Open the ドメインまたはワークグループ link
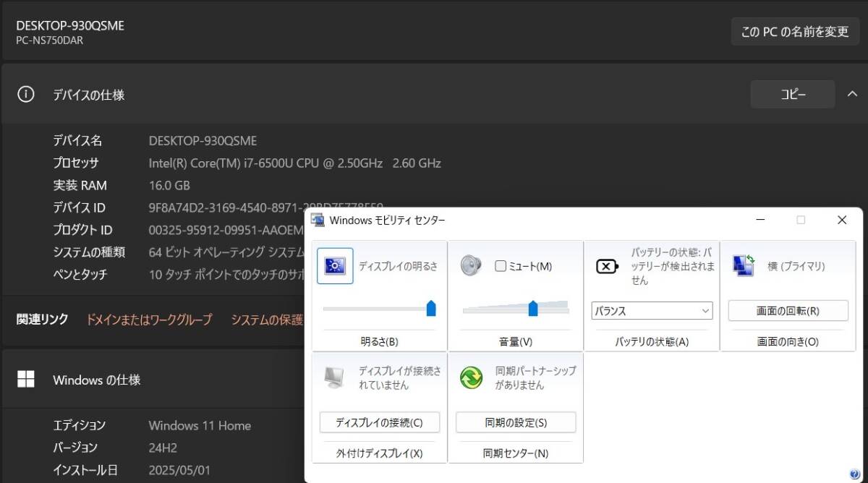868x483 pixels. pyautogui.click(x=149, y=320)
